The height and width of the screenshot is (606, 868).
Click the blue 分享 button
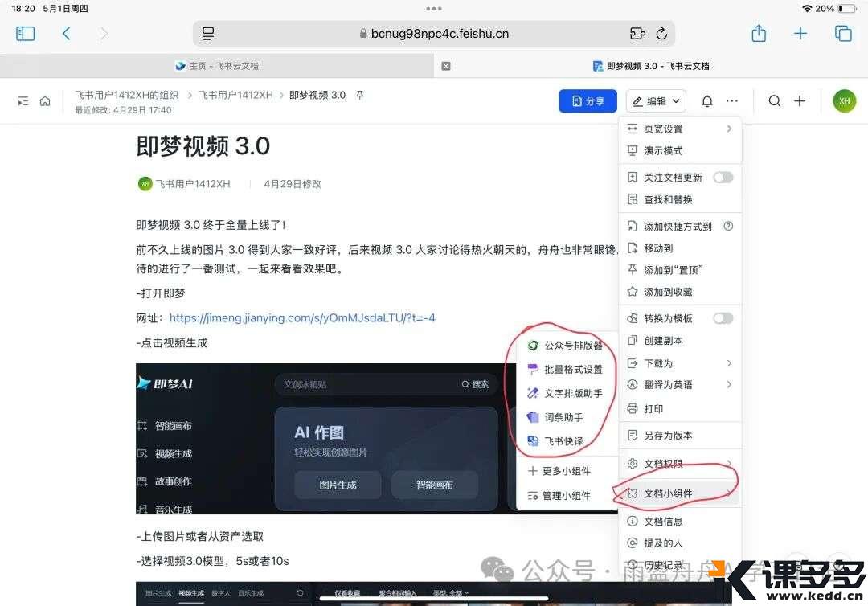pyautogui.click(x=588, y=101)
